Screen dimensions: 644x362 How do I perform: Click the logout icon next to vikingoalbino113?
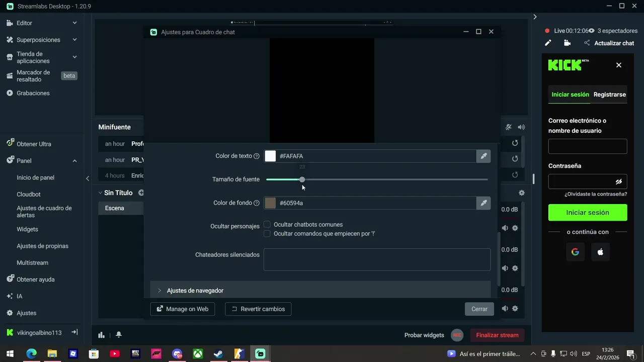coord(74,332)
